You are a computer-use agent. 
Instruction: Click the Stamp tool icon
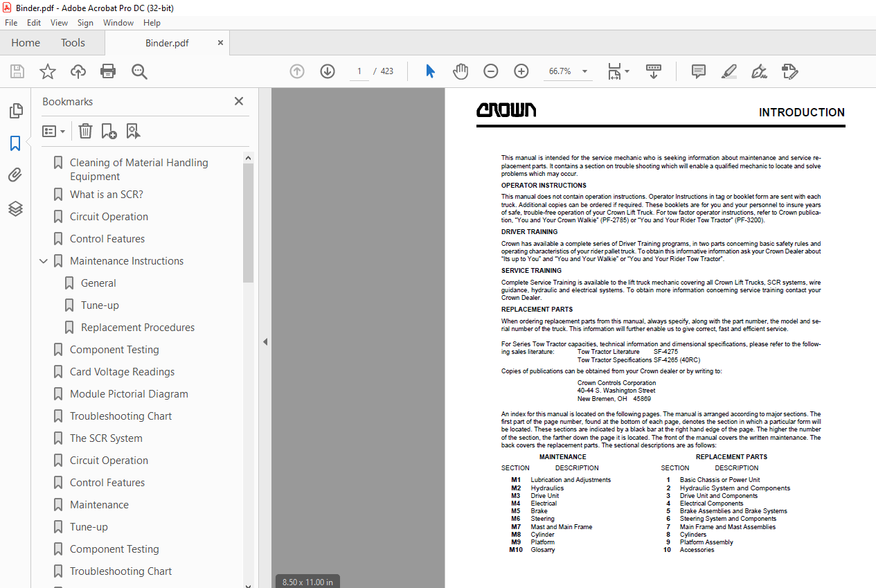789,71
